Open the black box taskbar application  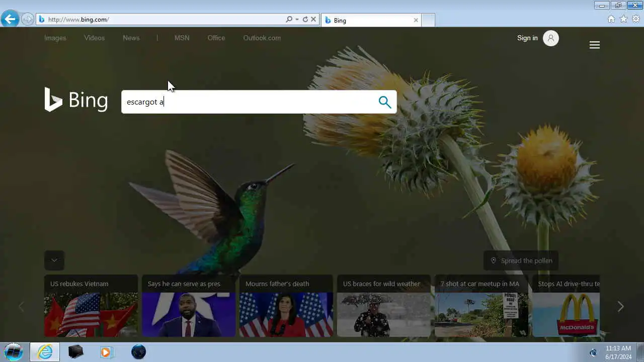76,352
